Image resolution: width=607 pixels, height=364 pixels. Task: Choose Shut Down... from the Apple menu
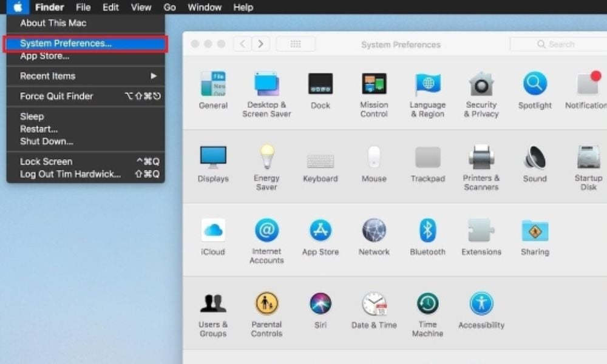[86, 141]
